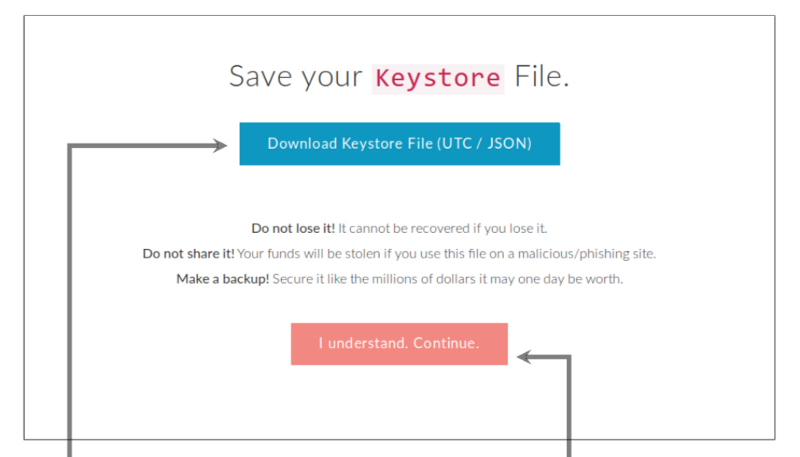Click the highlighted 'Keystore' word in the heading
This screenshot has width=800, height=457.
[x=437, y=78]
